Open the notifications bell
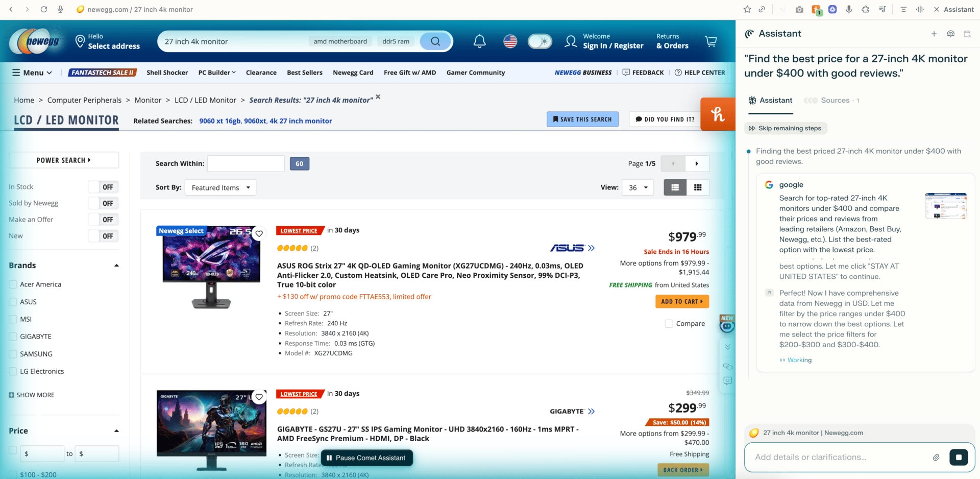This screenshot has width=980, height=479. (479, 41)
